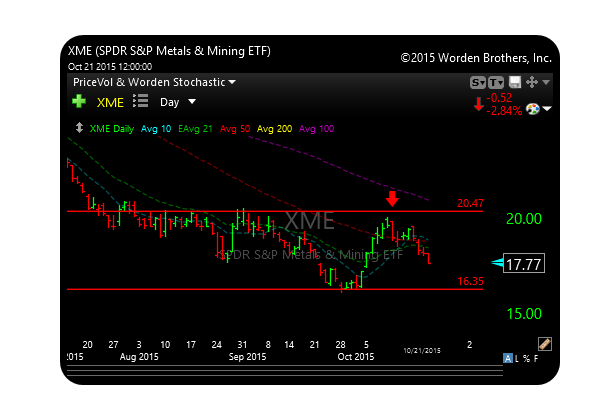Click the green plus add indicator icon
The image size is (600, 400).
click(79, 102)
